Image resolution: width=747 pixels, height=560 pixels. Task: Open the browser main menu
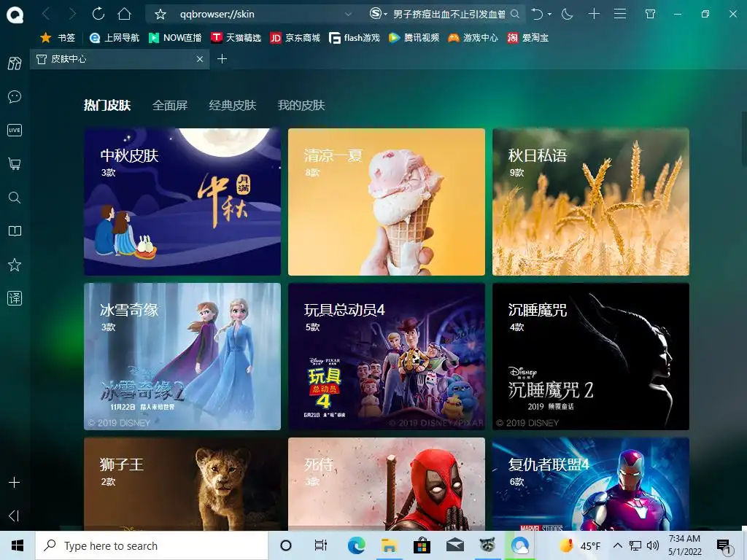click(620, 14)
